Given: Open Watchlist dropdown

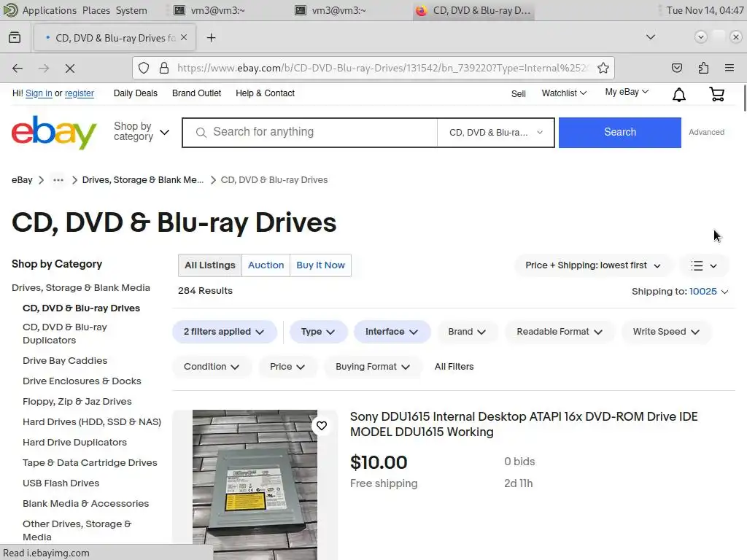Looking at the screenshot, I should 564,93.
